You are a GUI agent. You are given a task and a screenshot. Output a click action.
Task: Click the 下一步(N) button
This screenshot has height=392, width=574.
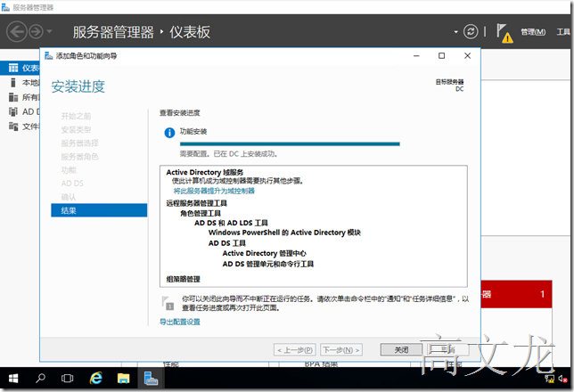tap(341, 350)
